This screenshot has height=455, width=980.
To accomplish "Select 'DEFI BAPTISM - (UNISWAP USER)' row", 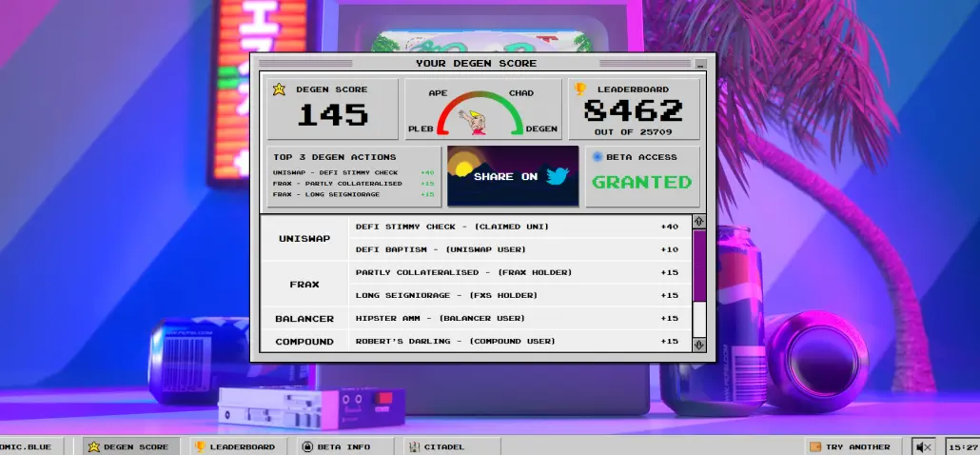I will [519, 249].
